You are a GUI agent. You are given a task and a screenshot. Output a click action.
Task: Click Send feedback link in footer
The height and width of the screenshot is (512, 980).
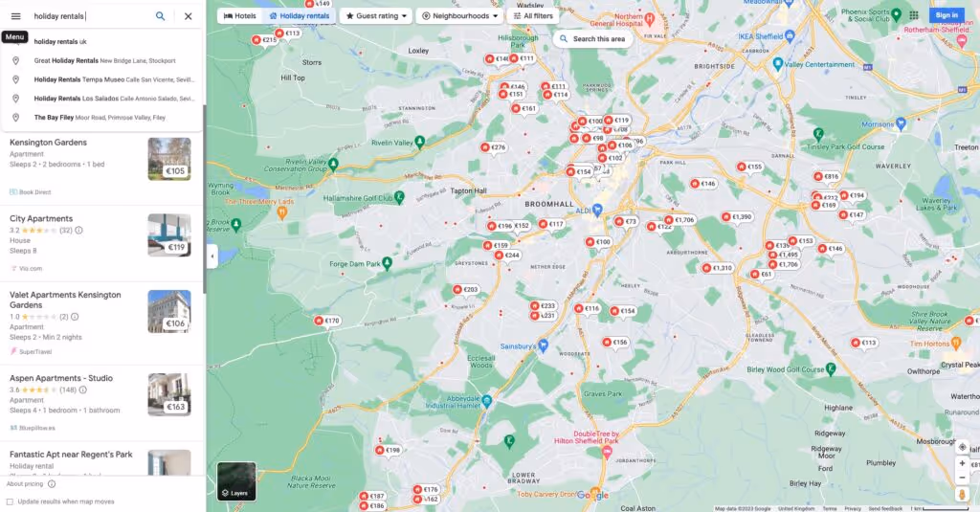pos(885,509)
